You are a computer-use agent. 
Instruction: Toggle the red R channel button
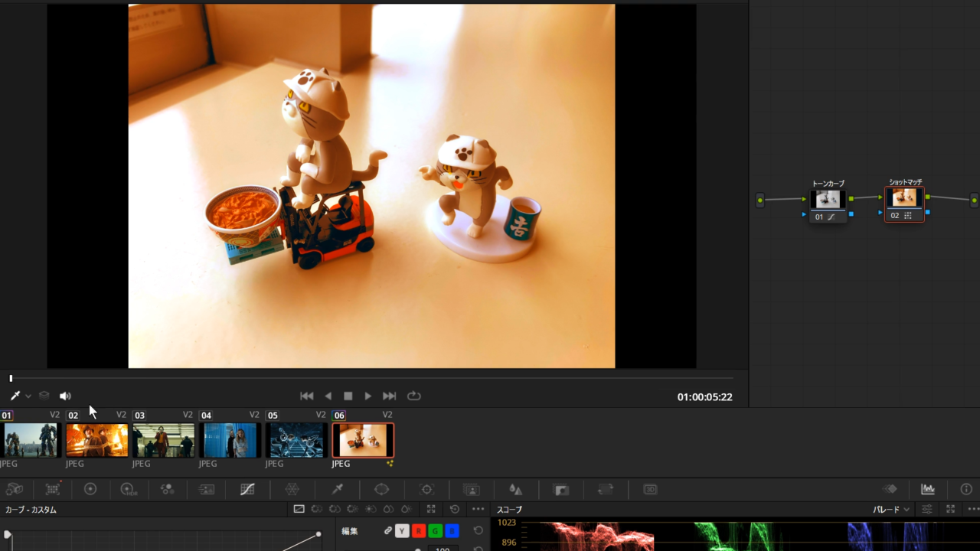[419, 531]
